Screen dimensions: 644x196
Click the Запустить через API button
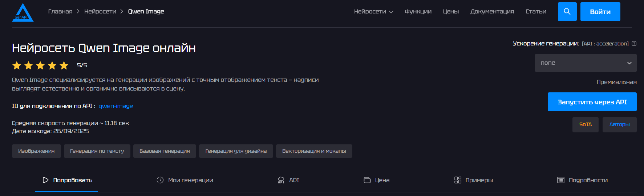click(x=592, y=102)
